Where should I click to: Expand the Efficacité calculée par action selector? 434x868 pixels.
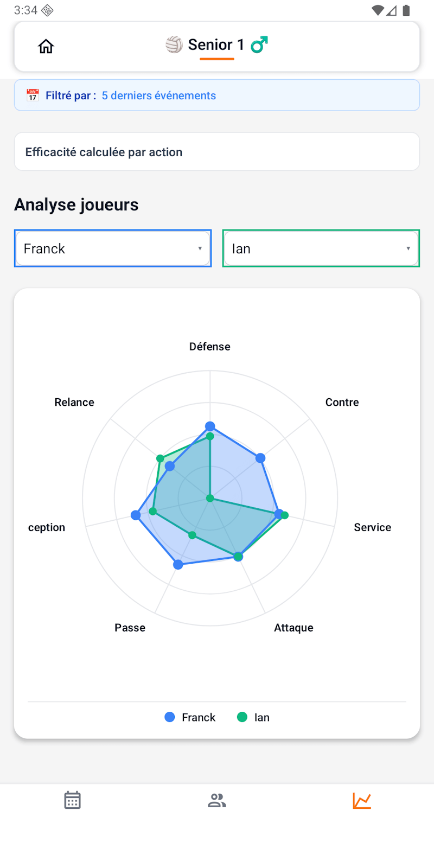point(217,152)
